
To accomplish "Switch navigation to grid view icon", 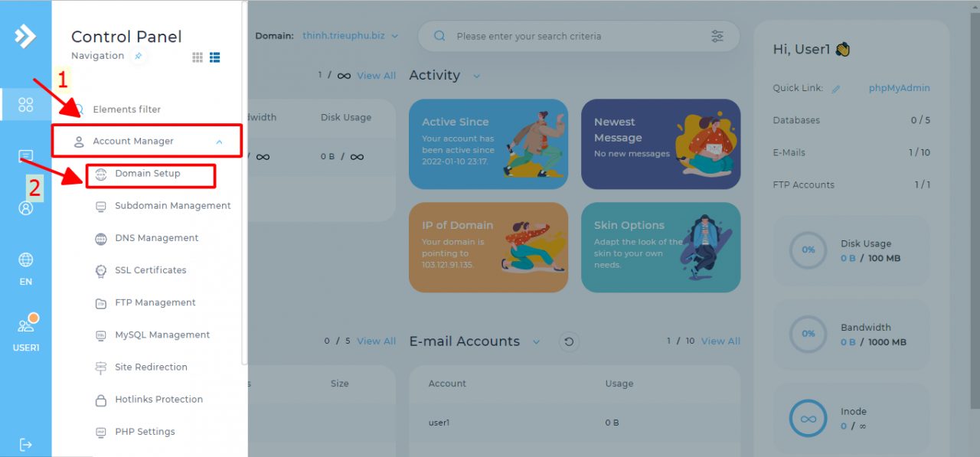I will click(198, 57).
